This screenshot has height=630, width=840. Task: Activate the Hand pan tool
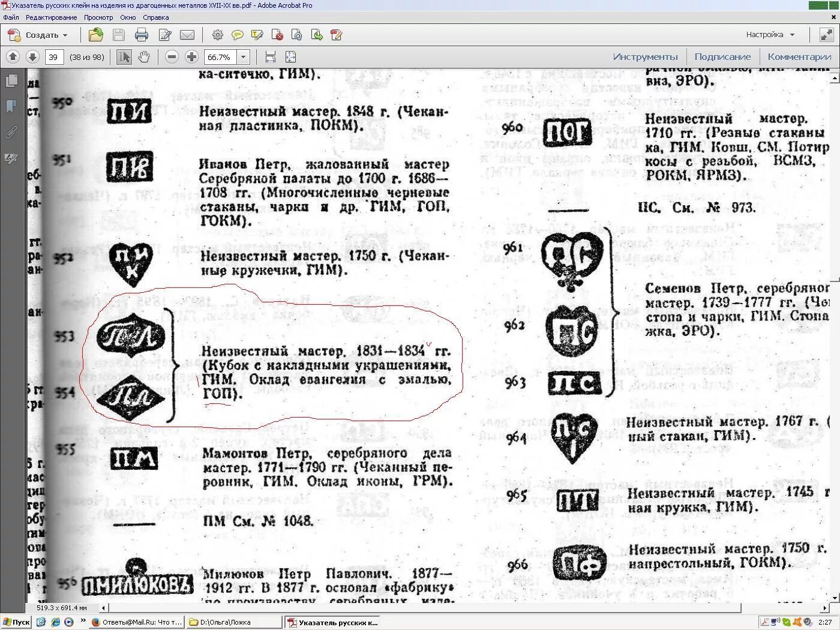(144, 57)
